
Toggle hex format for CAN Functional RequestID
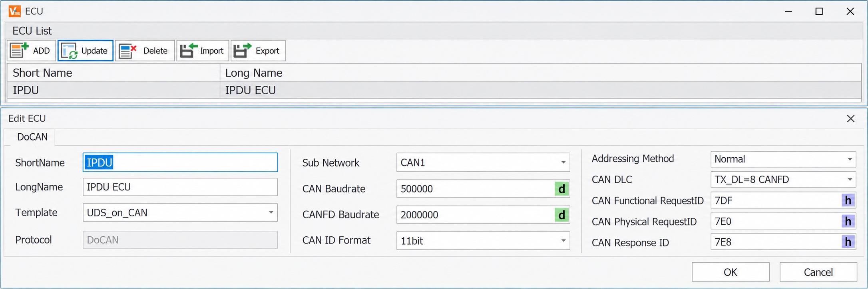tap(848, 200)
